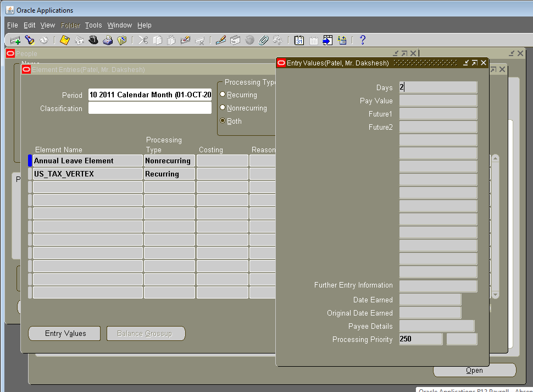Click the Period field in Element Entries

(x=150, y=95)
